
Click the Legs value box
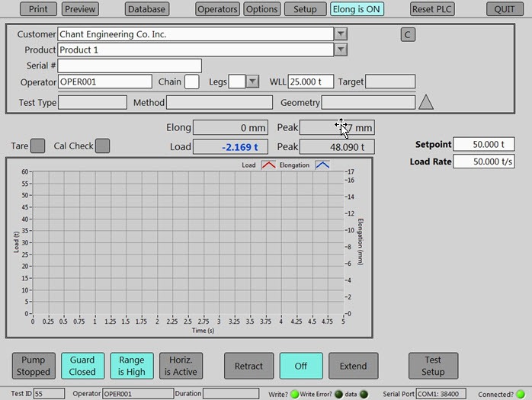[x=237, y=82]
